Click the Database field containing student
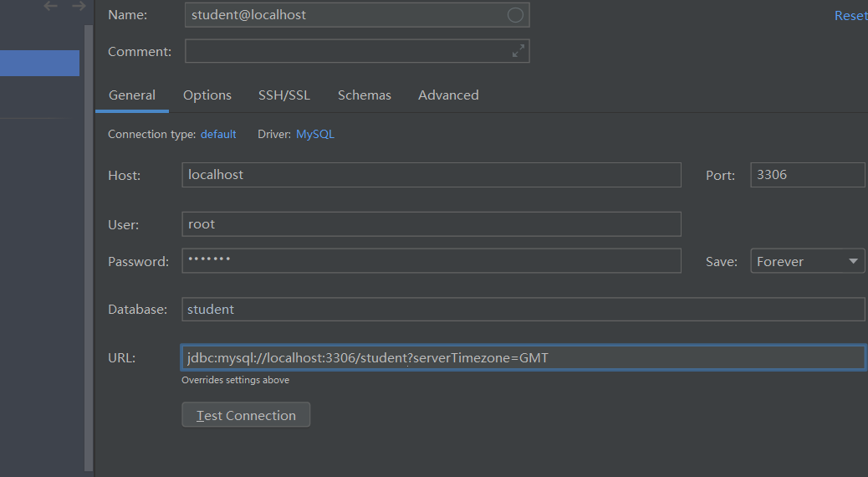This screenshot has width=868, height=477. tap(523, 309)
